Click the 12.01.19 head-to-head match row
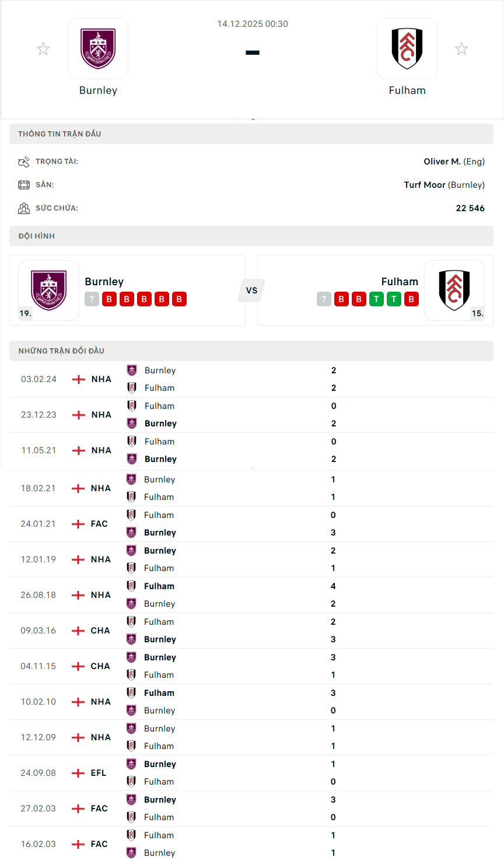The image size is (504, 861). [252, 559]
